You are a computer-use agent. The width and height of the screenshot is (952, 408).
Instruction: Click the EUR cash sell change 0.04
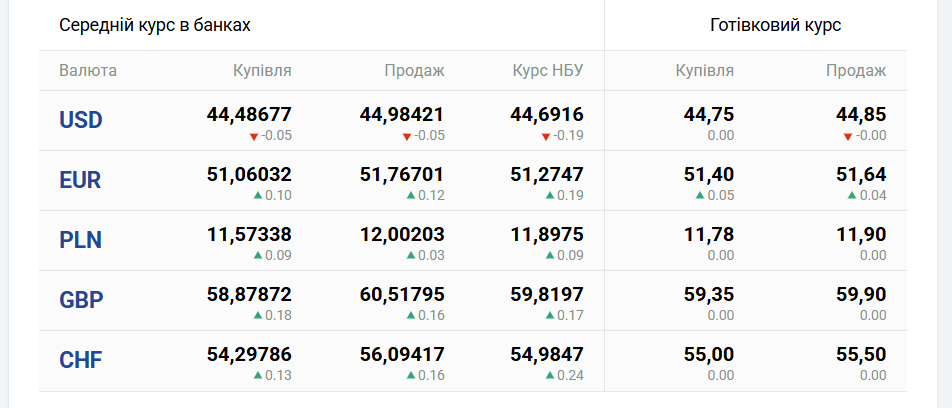(873, 196)
